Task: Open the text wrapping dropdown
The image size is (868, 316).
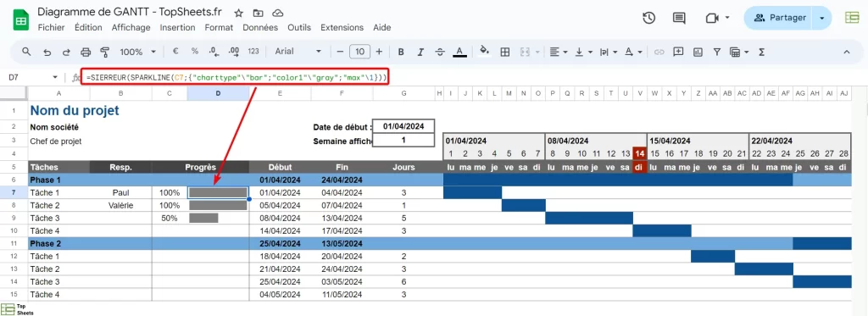Action: click(x=609, y=52)
